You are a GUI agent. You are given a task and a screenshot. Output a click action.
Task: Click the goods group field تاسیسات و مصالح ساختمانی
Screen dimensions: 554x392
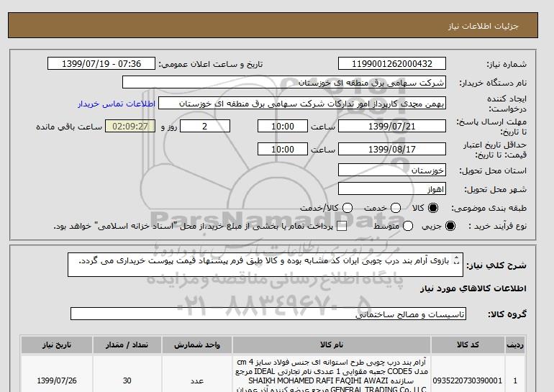[268, 314]
